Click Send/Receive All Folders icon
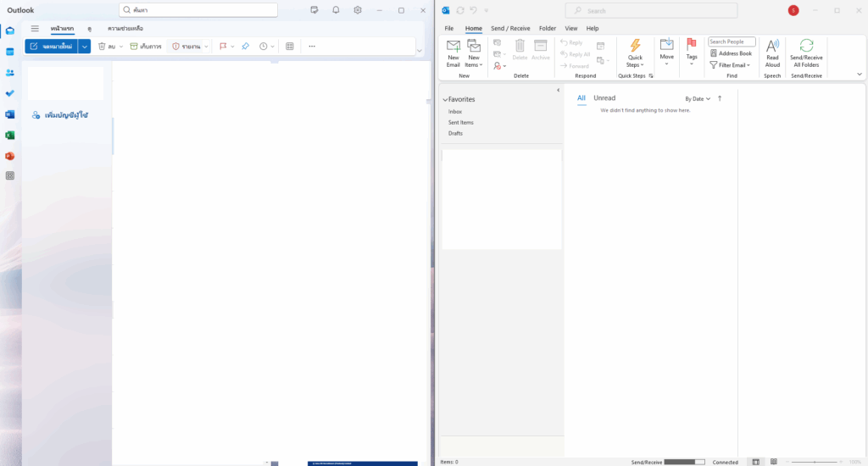The width and height of the screenshot is (868, 466). click(806, 53)
